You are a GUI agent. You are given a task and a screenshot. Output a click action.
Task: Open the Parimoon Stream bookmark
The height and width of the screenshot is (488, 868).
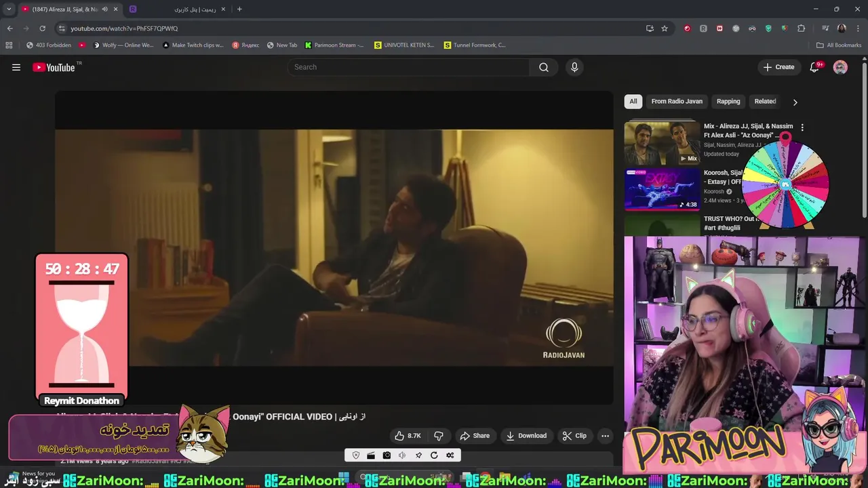click(x=334, y=45)
